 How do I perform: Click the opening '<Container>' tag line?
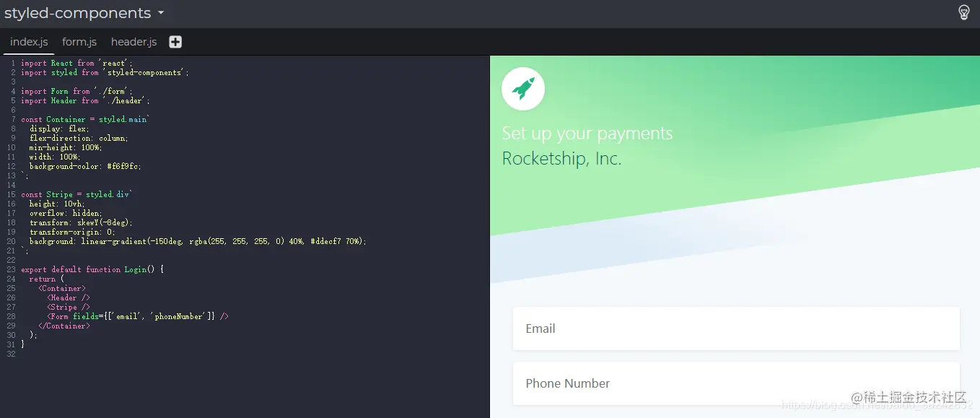point(62,289)
